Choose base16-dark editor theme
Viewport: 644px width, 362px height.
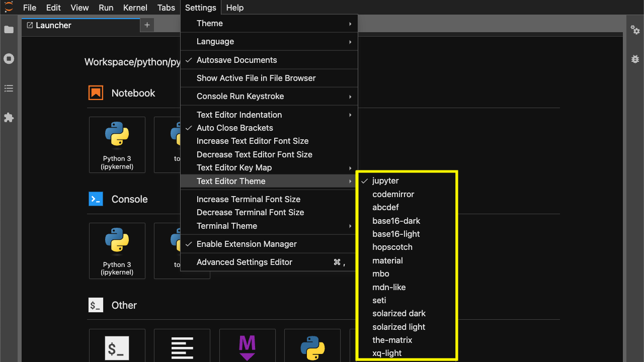pyautogui.click(x=407, y=221)
